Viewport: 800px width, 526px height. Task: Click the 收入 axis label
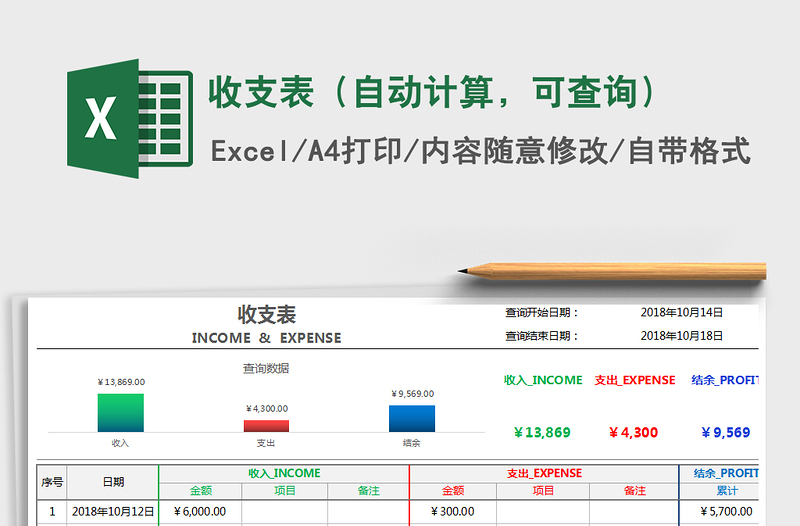[x=120, y=443]
